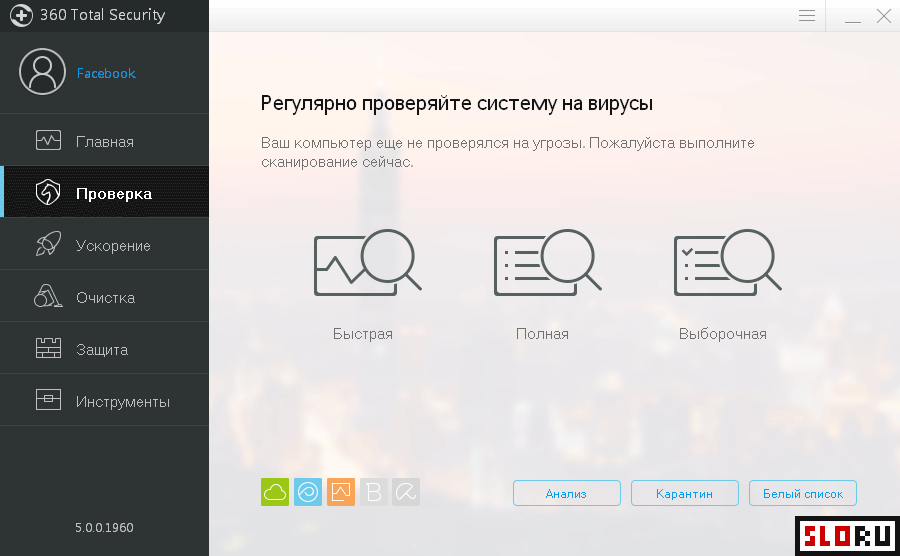Click the Выборочная scan label
The height and width of the screenshot is (556, 900).
(723, 334)
